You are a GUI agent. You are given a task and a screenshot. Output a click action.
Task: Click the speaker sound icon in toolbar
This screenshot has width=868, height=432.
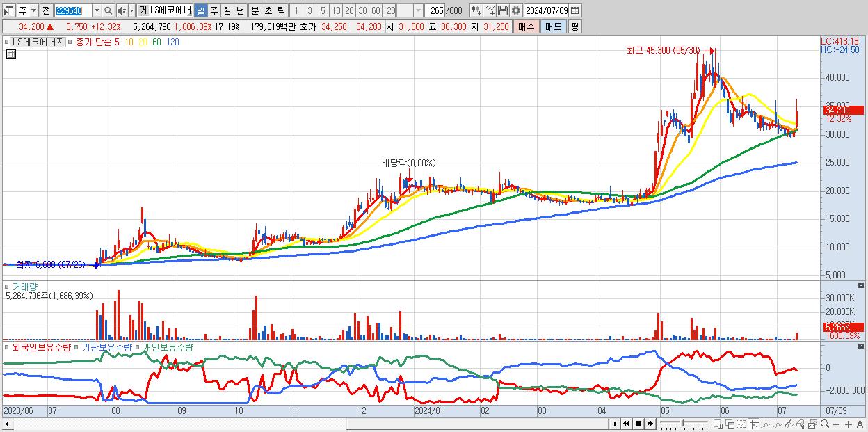pos(122,10)
